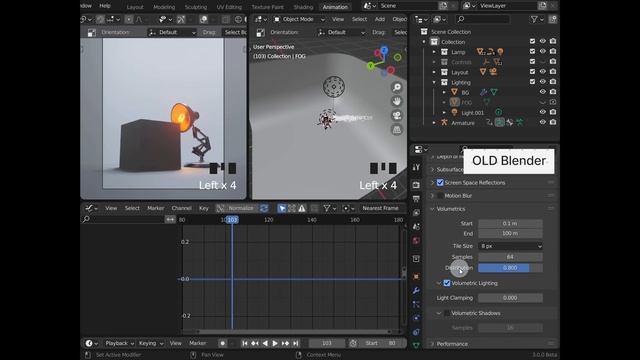640x360 pixels.
Task: Expand the Armature tree row
Action: [x=434, y=122]
